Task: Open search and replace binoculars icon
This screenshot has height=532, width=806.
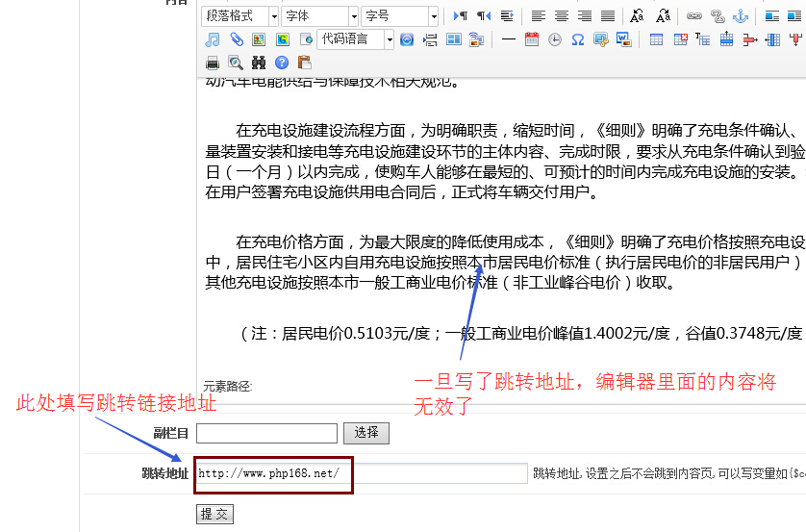Action: (x=259, y=63)
